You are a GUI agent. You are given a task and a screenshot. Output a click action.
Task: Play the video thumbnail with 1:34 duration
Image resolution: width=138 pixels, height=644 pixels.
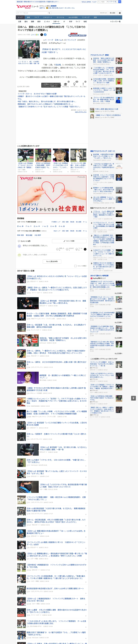(119, 252)
